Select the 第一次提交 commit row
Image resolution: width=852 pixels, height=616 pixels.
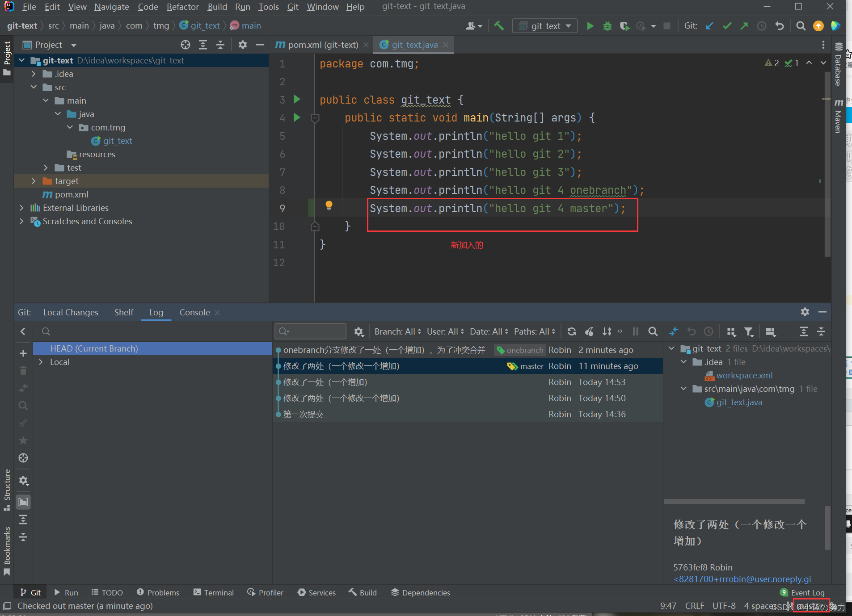[468, 414]
